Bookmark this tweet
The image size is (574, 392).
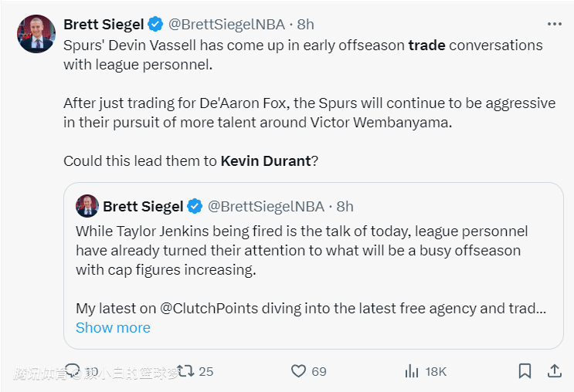[x=525, y=371]
